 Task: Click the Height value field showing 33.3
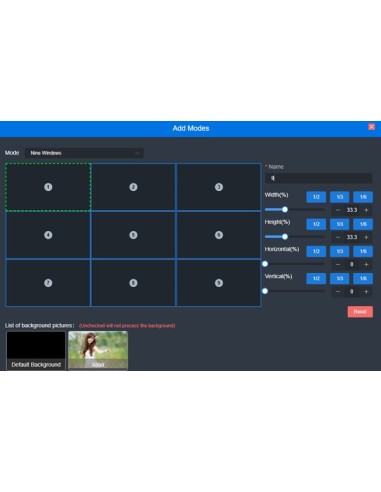(x=352, y=237)
